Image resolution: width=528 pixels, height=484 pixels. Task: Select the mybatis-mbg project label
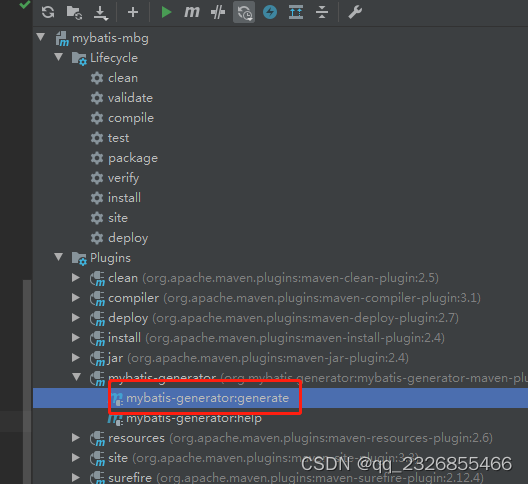click(x=110, y=38)
